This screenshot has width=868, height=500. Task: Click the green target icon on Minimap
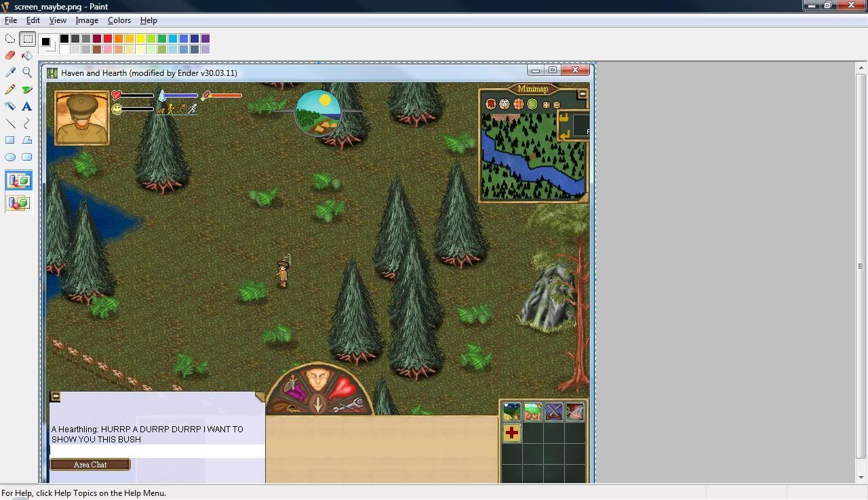(x=532, y=104)
